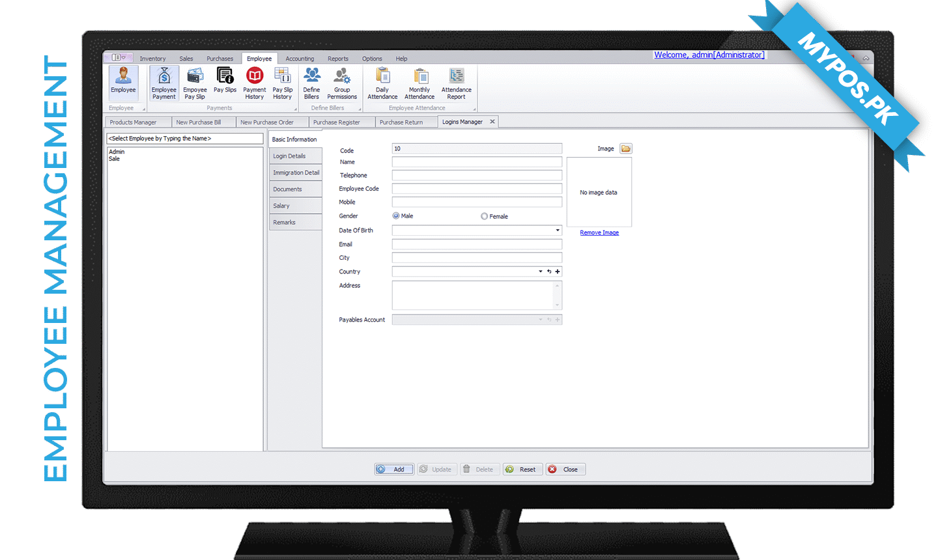Click into the Email input field
Screen dimensions: 938x560
click(477, 244)
